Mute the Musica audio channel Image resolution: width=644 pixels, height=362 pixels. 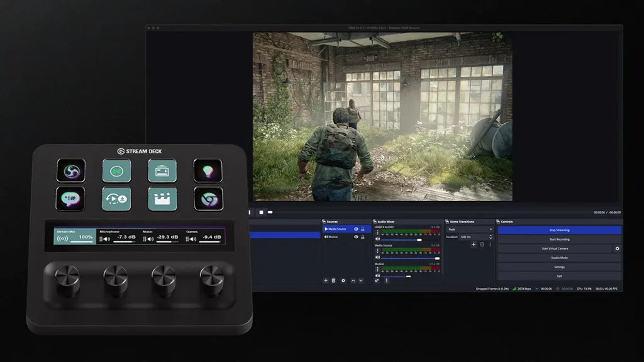point(377,276)
